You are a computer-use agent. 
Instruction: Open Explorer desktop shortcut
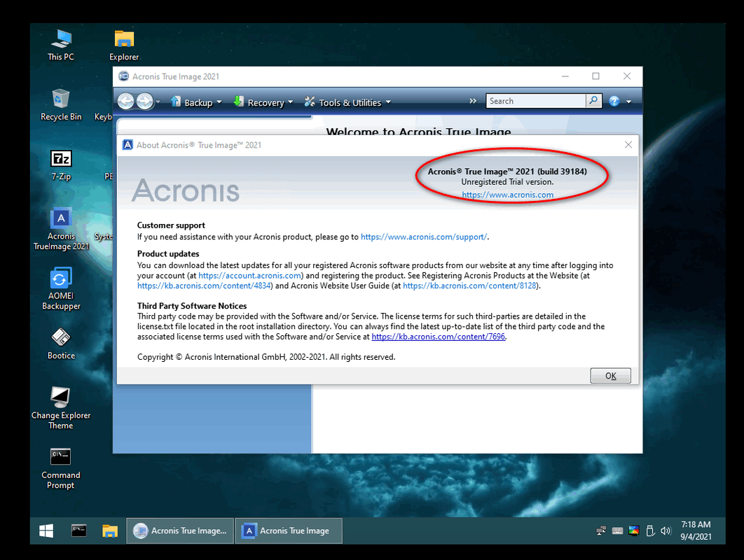(x=124, y=45)
